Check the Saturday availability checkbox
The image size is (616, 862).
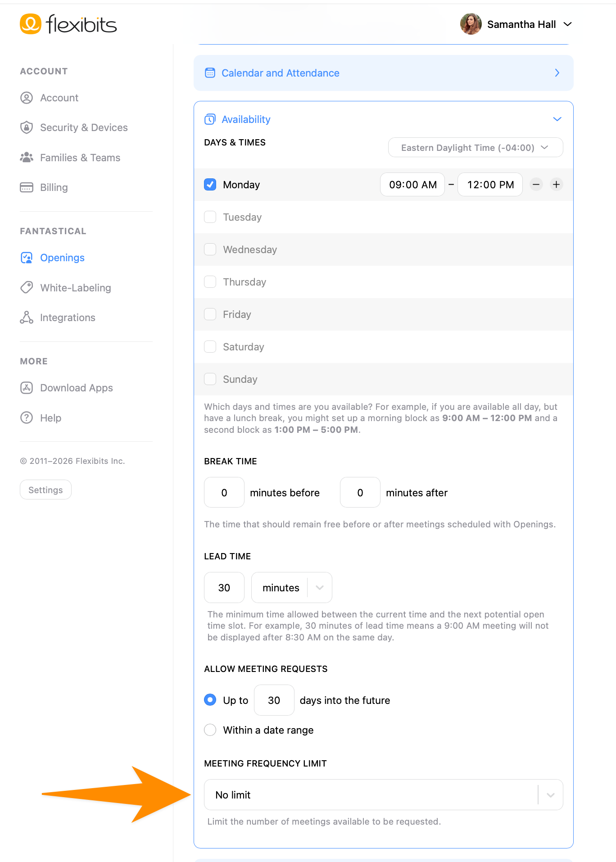coord(210,346)
